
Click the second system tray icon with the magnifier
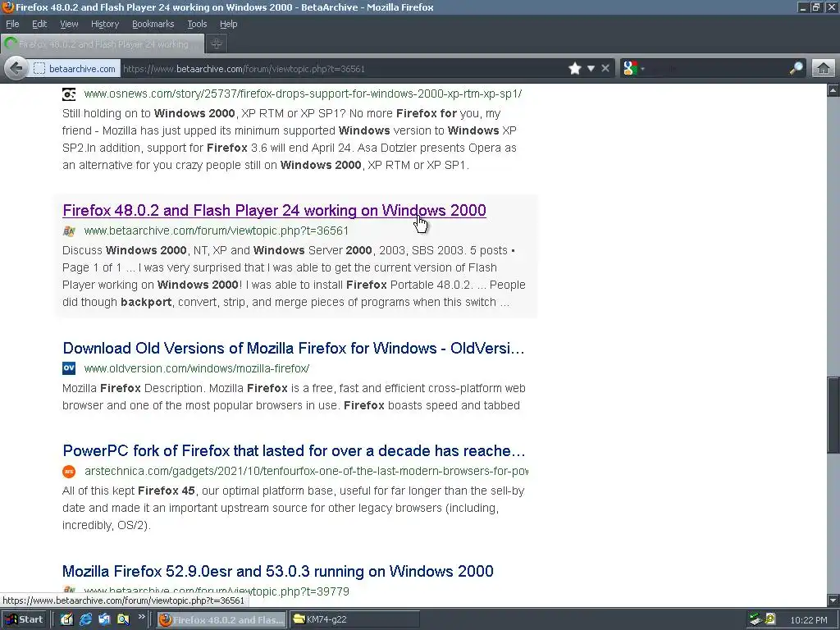click(x=769, y=620)
